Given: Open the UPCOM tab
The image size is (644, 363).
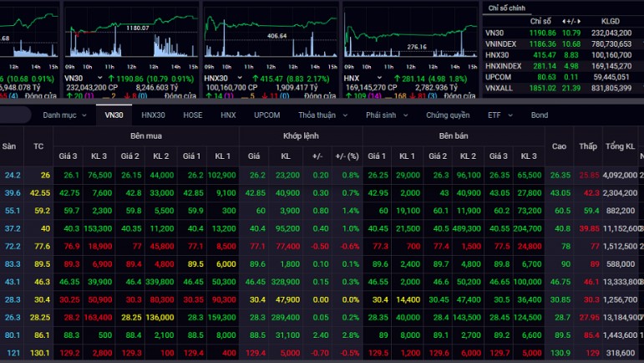Looking at the screenshot, I should pyautogui.click(x=266, y=115).
